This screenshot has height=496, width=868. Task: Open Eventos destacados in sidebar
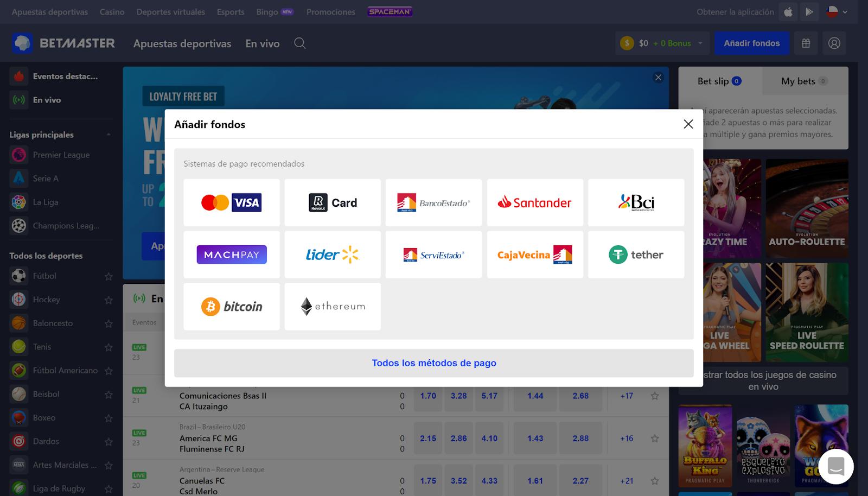click(x=61, y=77)
